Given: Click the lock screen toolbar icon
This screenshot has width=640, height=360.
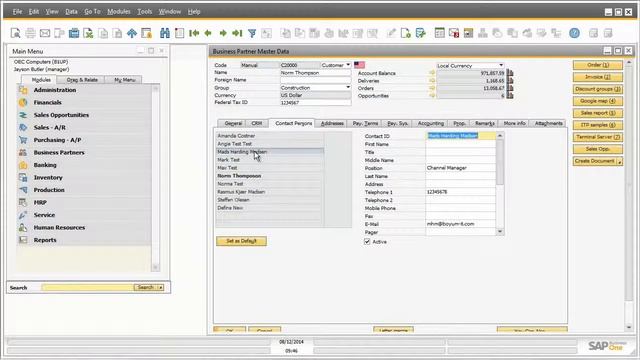Looking at the screenshot, I should point(147,33).
